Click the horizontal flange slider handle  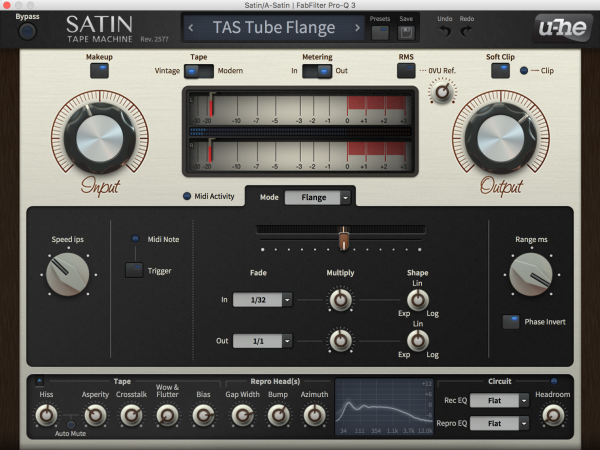pyautogui.click(x=343, y=238)
